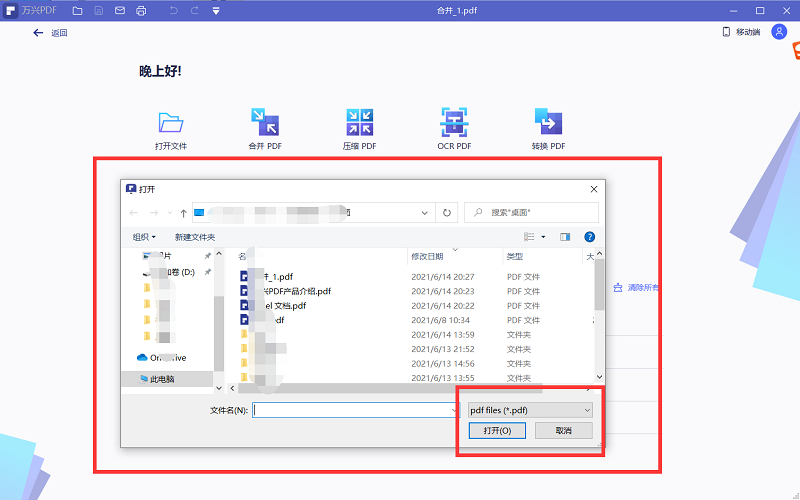The width and height of the screenshot is (800, 500).
Task: Open the 组织 (Organize) dropdown menu
Action: click(x=144, y=237)
